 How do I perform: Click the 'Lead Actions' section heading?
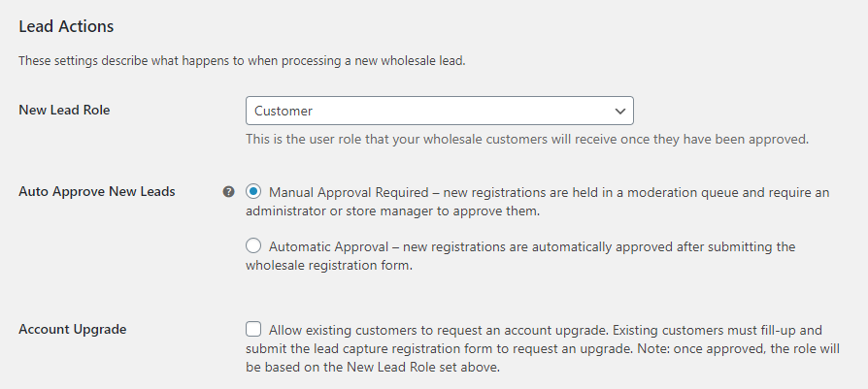pyautogui.click(x=66, y=26)
